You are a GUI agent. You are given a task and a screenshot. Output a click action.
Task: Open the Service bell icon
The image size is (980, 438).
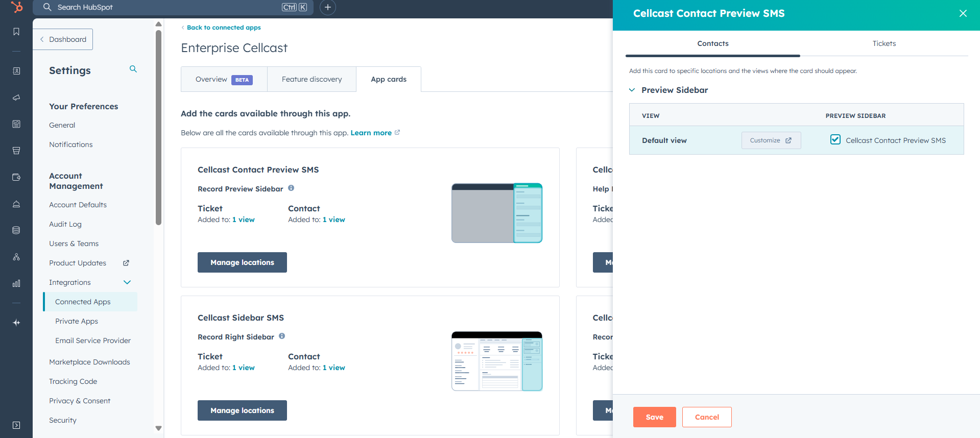[16, 204]
